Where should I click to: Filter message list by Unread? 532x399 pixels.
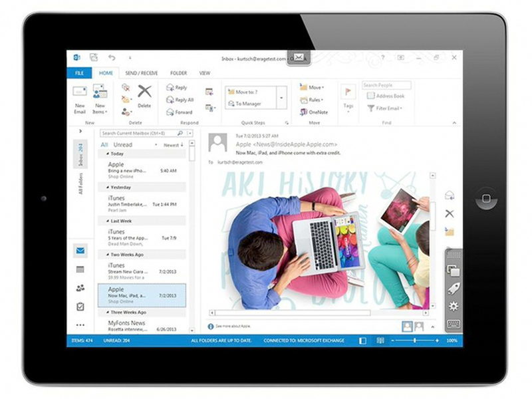[123, 144]
